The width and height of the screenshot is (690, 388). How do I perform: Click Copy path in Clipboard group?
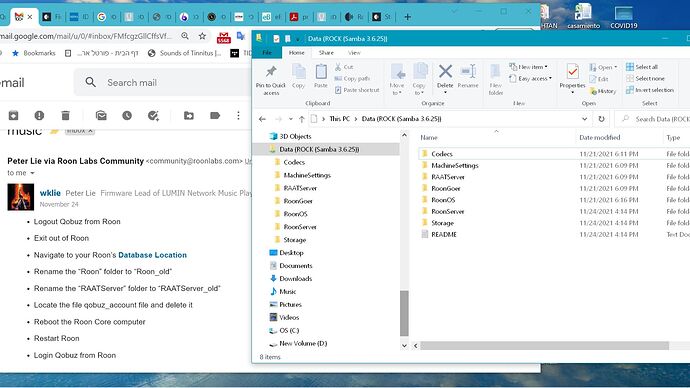point(352,78)
